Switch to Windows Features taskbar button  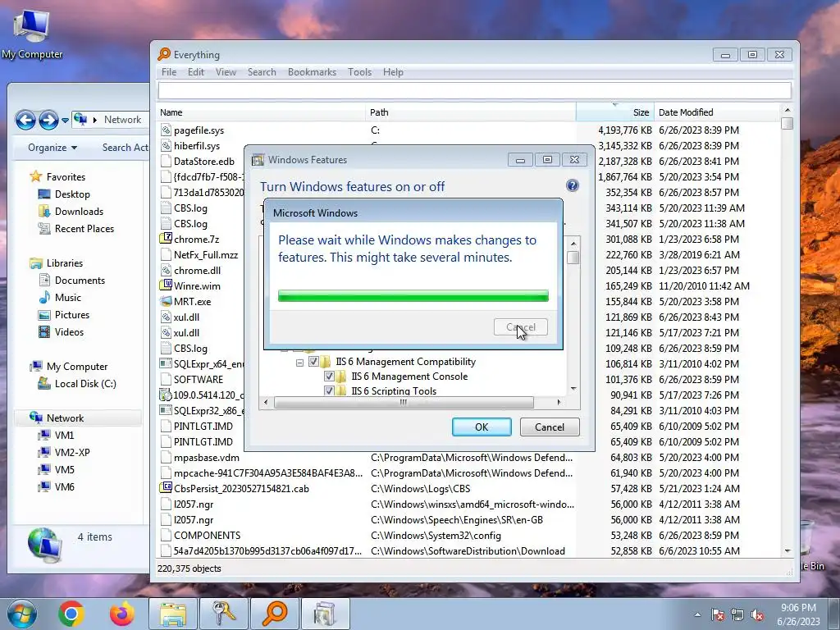tap(325, 614)
